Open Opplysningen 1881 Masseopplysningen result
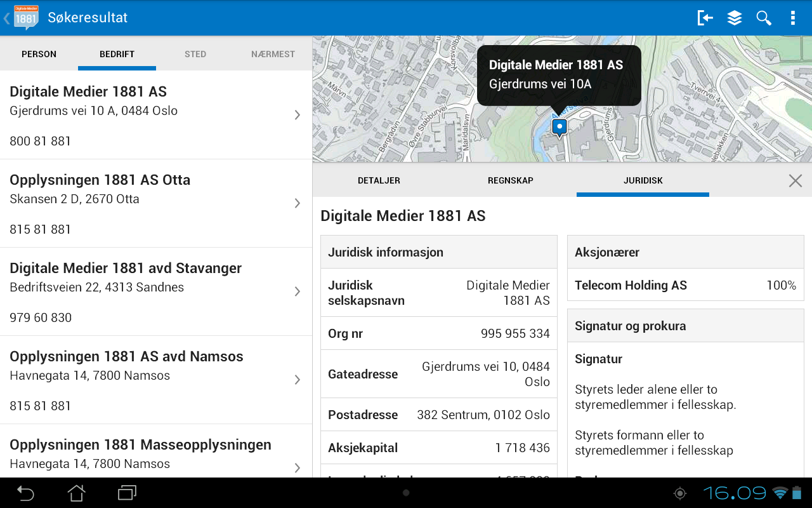812x508 pixels. [x=156, y=451]
